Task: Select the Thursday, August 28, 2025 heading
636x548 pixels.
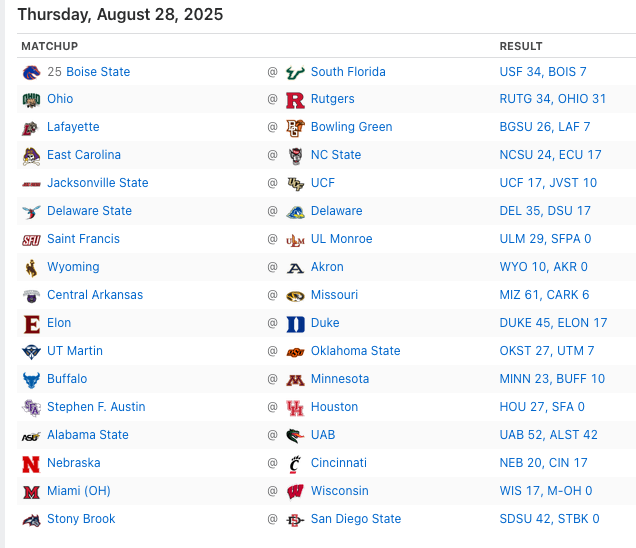Action: (x=120, y=15)
